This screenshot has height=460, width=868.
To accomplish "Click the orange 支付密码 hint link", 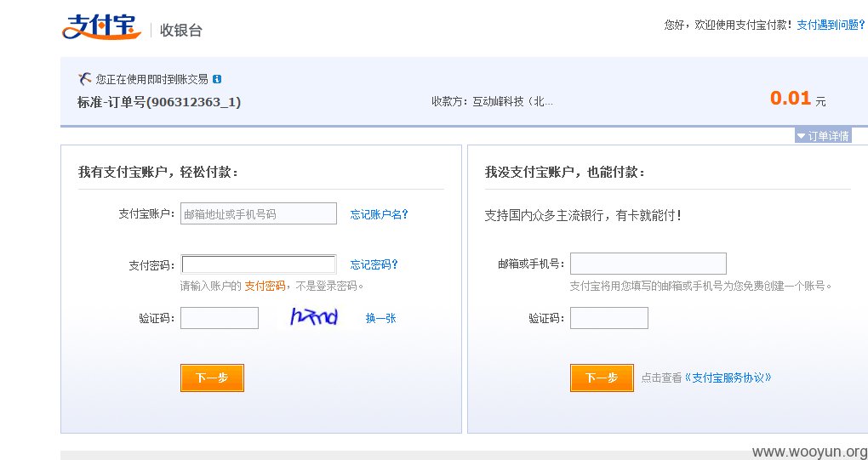I will pos(266,286).
